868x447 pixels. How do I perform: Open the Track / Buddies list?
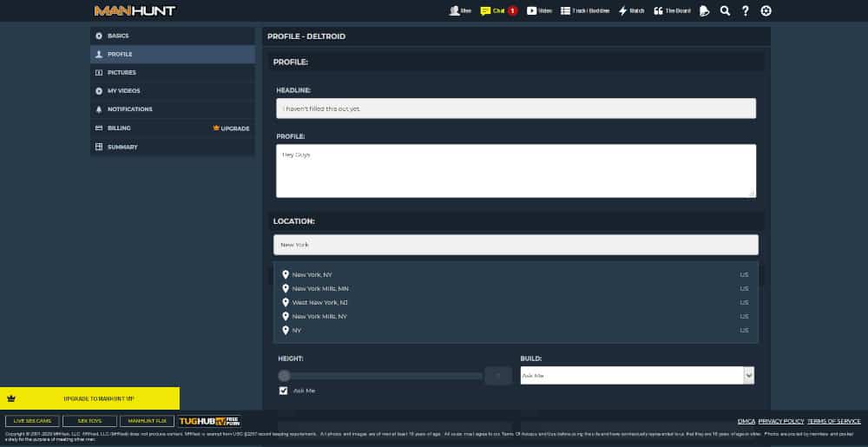coord(585,10)
